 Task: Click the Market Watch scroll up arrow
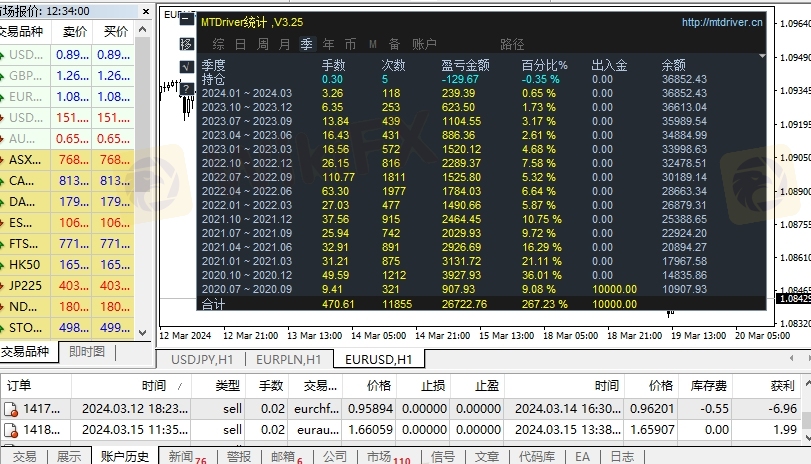143,29
